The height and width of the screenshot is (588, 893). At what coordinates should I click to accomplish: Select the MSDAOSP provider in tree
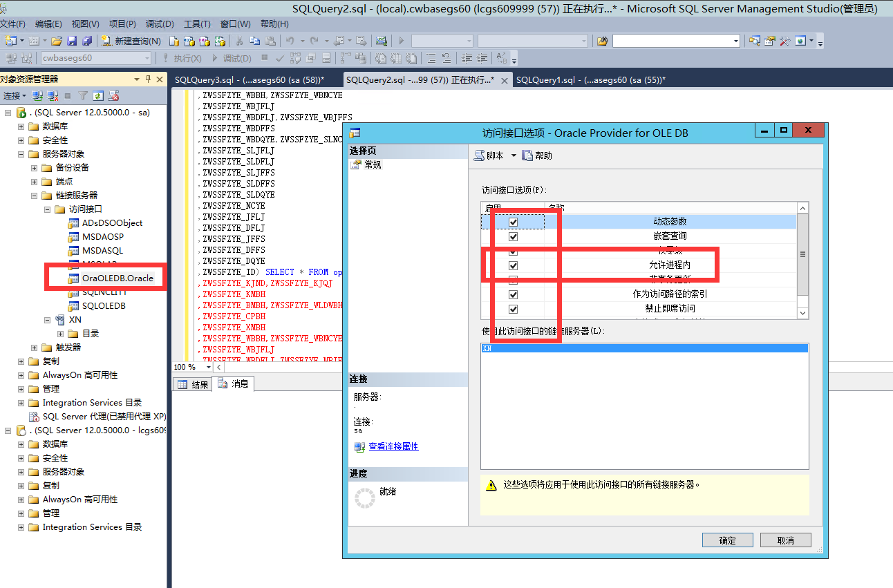pos(102,237)
